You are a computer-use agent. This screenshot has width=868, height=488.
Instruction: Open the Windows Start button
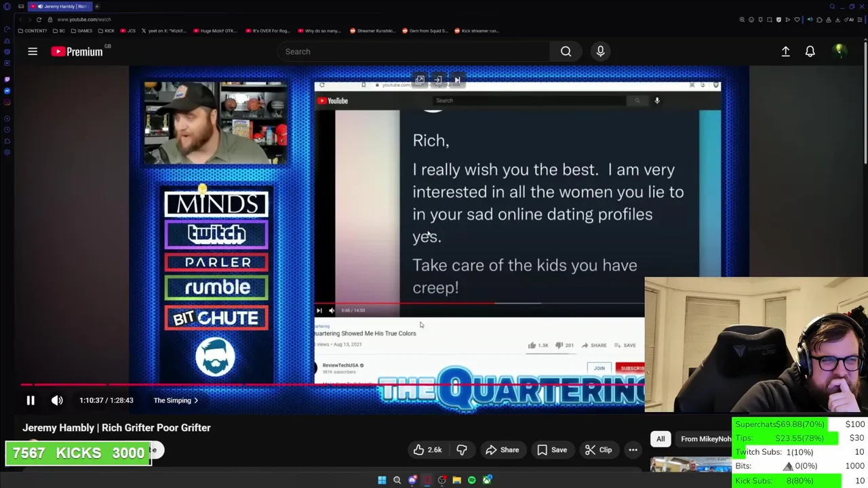click(x=382, y=480)
